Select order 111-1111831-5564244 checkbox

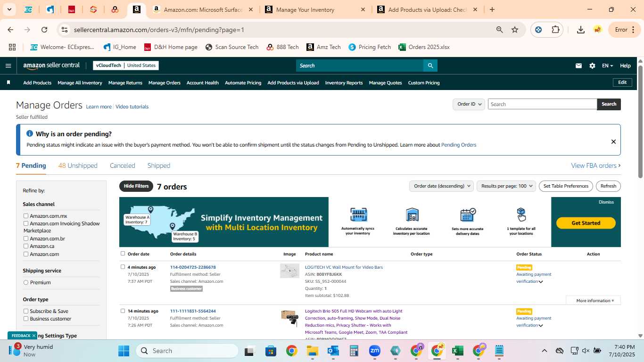123,311
